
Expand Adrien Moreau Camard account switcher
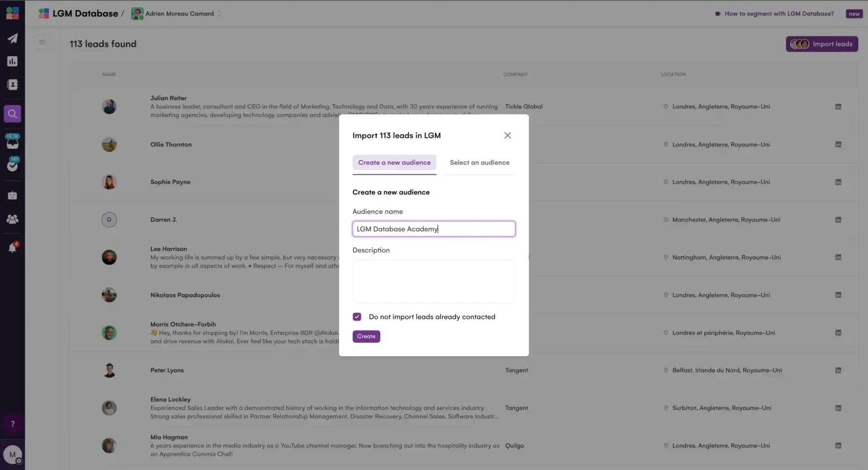[176, 14]
